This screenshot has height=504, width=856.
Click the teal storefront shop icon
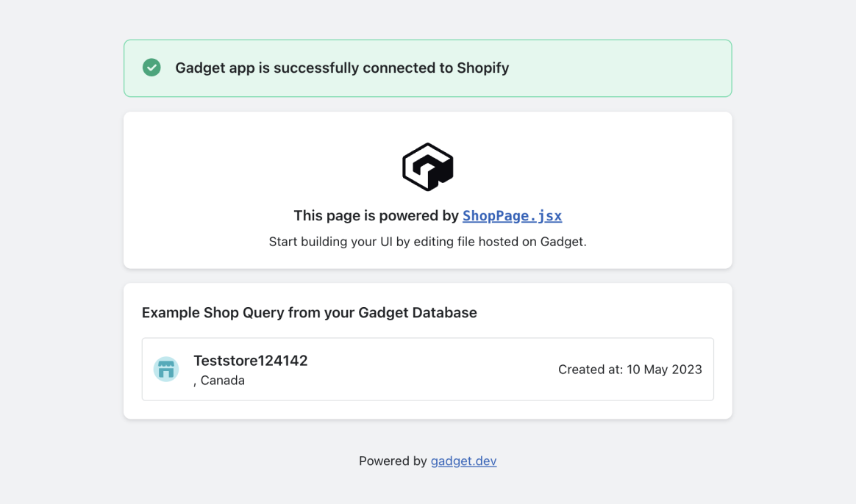(x=166, y=370)
